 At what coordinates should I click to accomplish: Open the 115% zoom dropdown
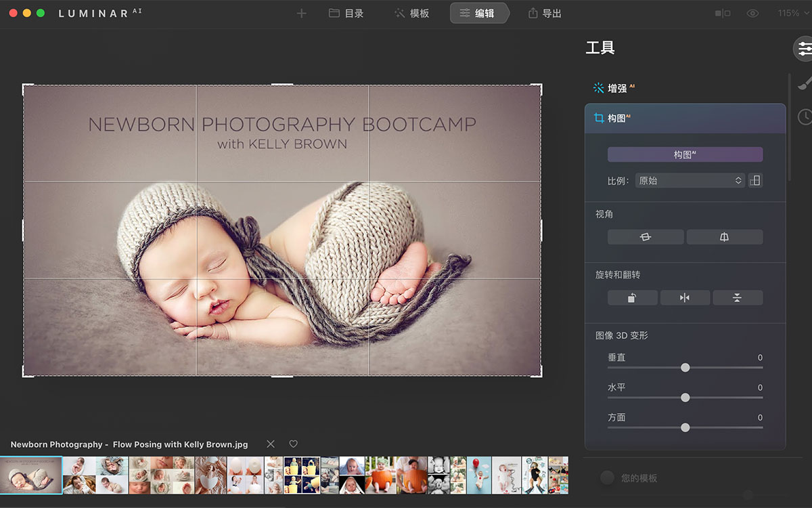coord(793,14)
